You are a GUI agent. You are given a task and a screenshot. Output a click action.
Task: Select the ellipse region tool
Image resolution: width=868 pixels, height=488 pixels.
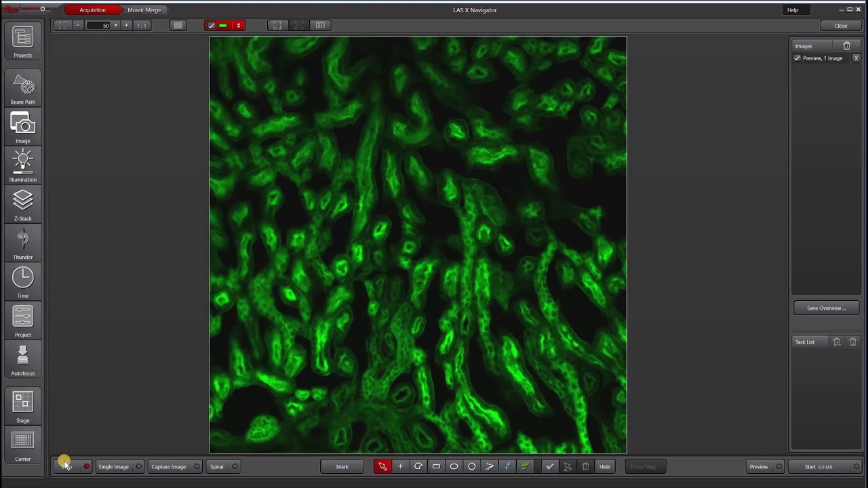pyautogui.click(x=454, y=466)
